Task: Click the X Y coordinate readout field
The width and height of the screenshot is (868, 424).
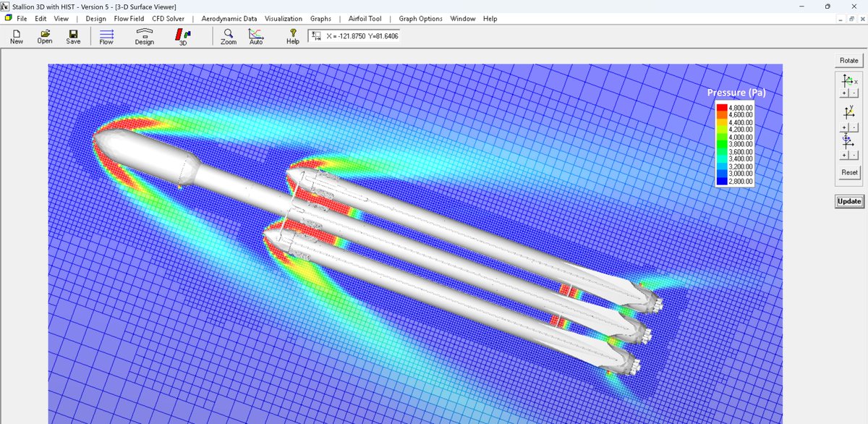Action: click(354, 35)
